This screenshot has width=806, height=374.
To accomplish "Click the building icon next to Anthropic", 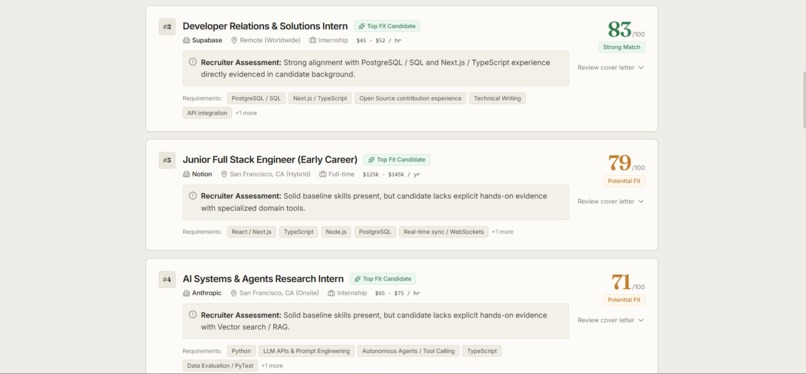I will (x=186, y=293).
